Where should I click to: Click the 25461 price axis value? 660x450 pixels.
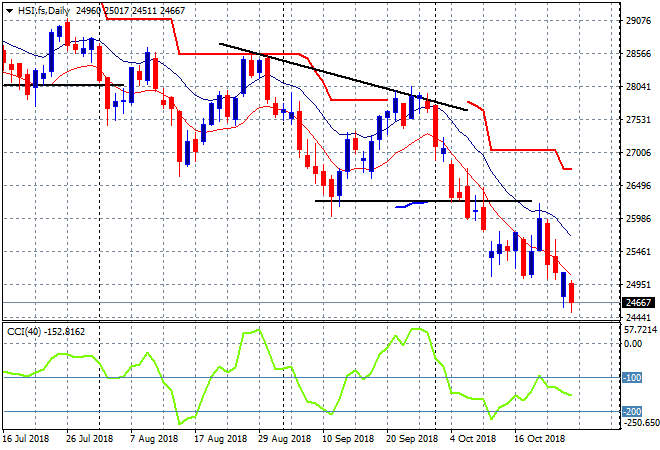(x=638, y=252)
